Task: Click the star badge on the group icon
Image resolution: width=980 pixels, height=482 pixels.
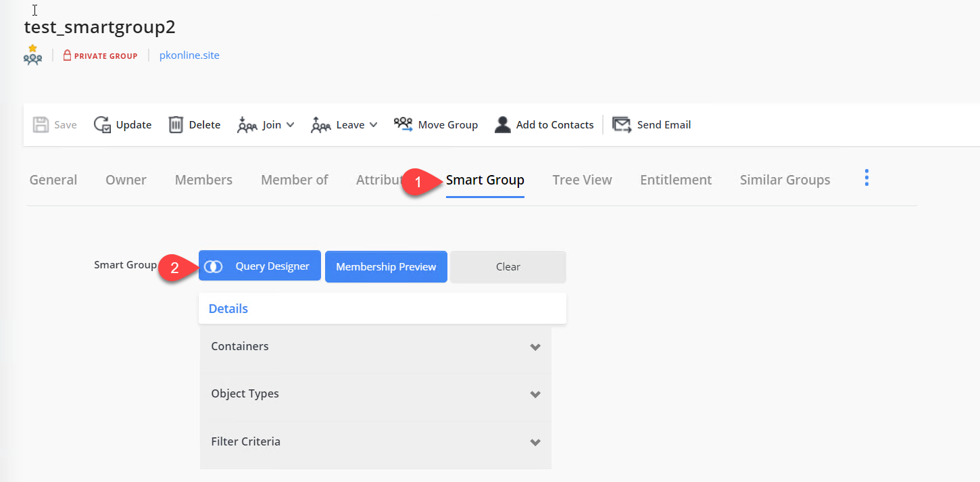Action: 32,48
